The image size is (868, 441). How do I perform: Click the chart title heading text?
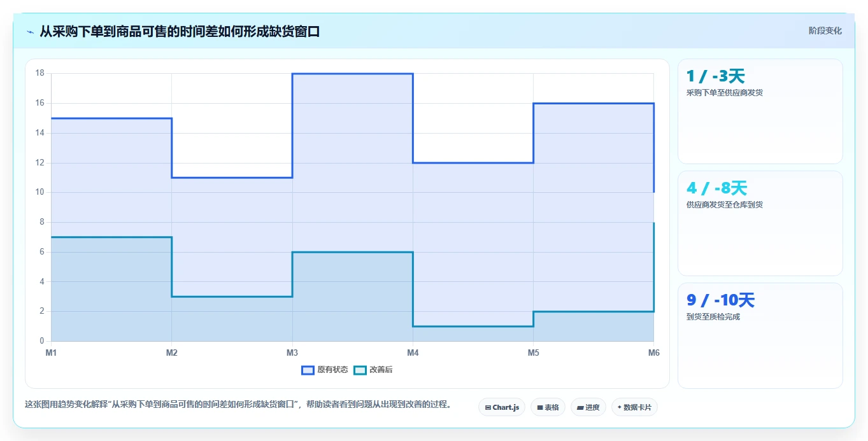[x=180, y=31]
